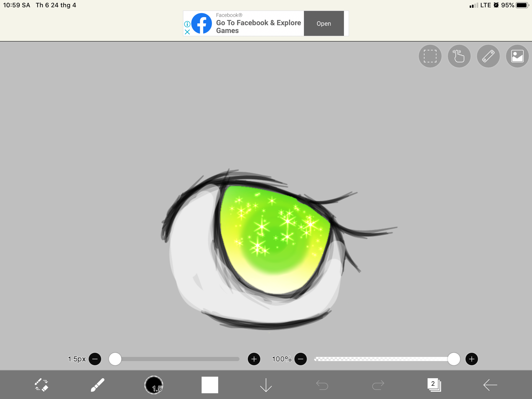Open the white color swatch
Viewport: 532px width, 399px height.
[x=210, y=385]
